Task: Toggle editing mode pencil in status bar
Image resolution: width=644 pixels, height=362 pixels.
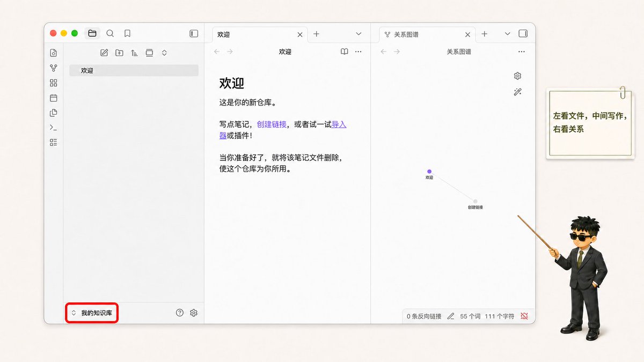Action: [451, 316]
